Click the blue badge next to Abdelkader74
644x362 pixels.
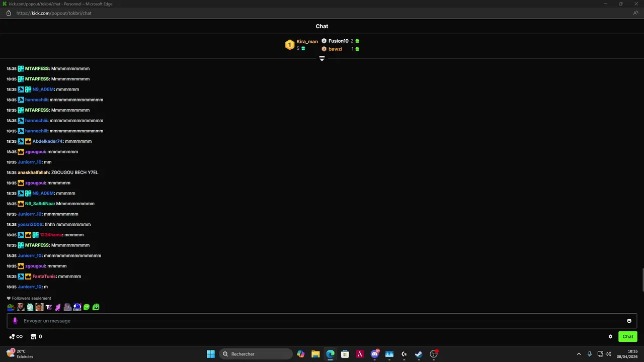click(x=21, y=141)
